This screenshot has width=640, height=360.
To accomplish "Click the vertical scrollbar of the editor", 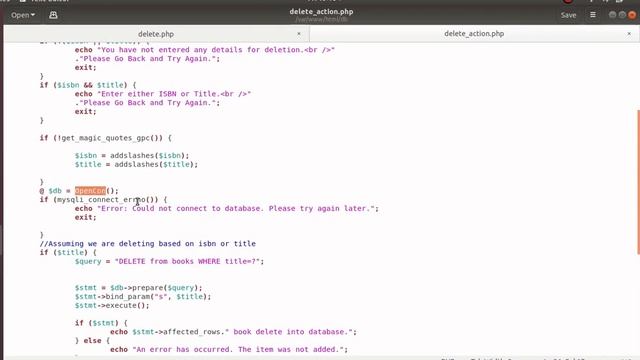I will 638,182.
